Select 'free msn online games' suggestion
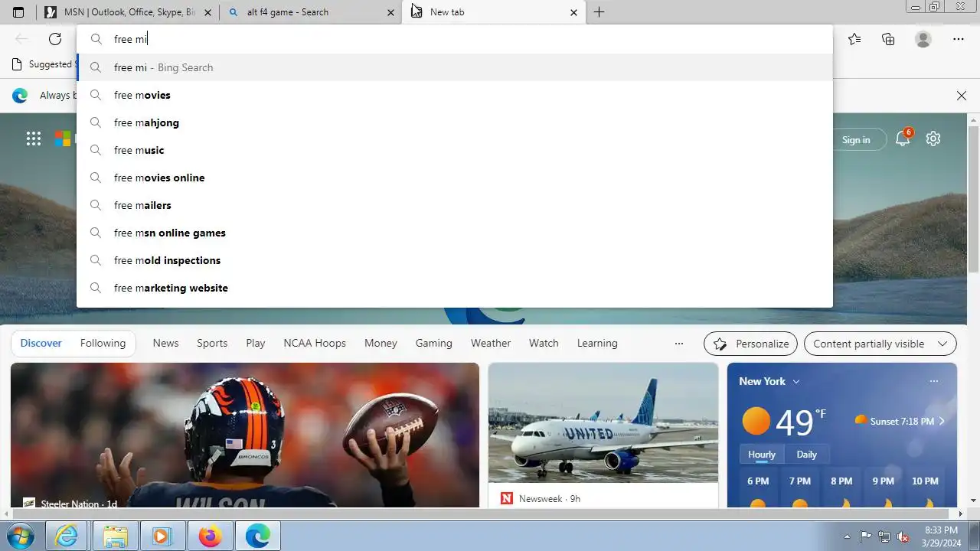Viewport: 980px width, 551px height. click(x=454, y=233)
